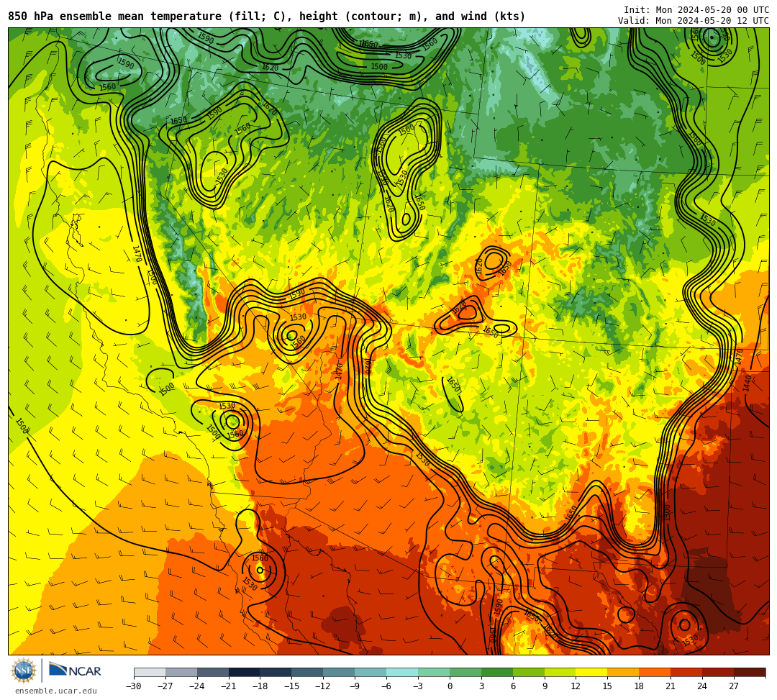Image resolution: width=777 pixels, height=700 pixels.
Task: Click the NSF logo
Action: pos(23,671)
